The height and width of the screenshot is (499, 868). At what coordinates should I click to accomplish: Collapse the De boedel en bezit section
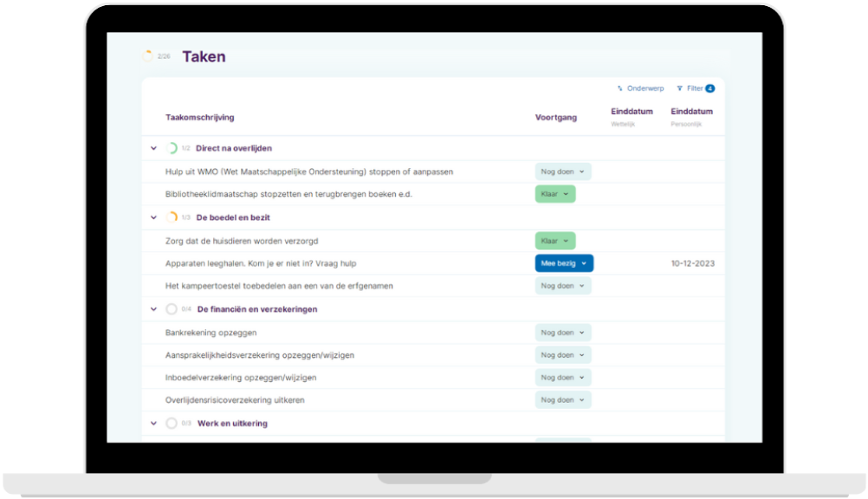coord(154,217)
